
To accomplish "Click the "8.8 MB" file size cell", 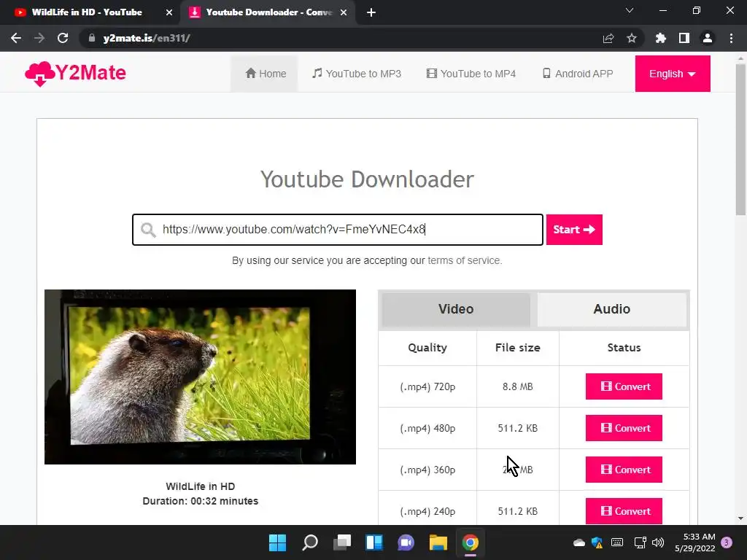I will click(x=517, y=386).
